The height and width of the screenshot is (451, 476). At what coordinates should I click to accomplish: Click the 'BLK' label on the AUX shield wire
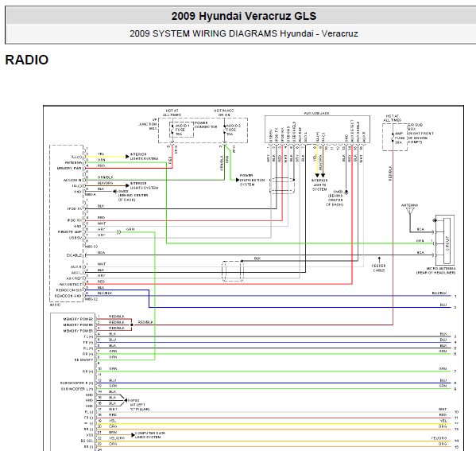pos(257,259)
